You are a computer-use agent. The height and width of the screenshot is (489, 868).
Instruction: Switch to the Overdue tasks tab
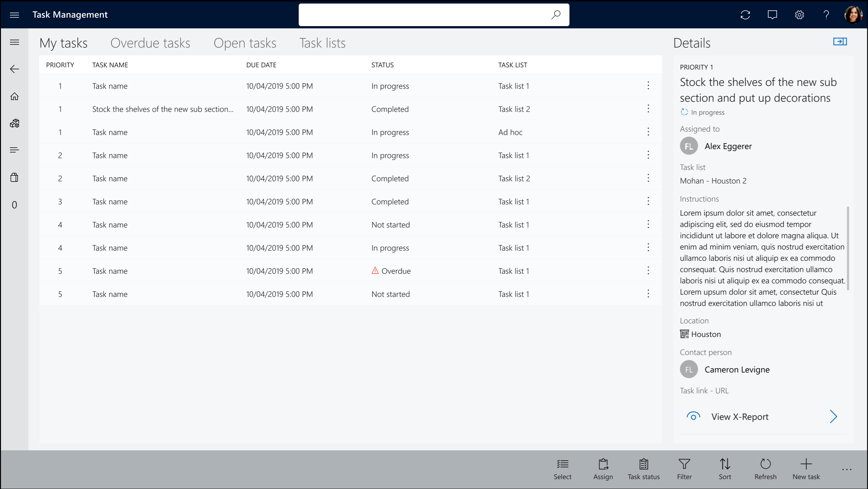pyautogui.click(x=150, y=42)
